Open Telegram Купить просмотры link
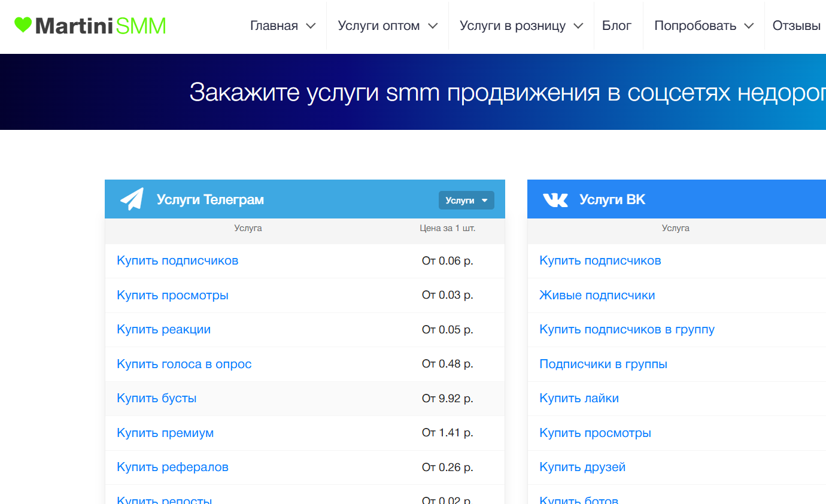Screen dimensions: 826x504 pos(172,295)
